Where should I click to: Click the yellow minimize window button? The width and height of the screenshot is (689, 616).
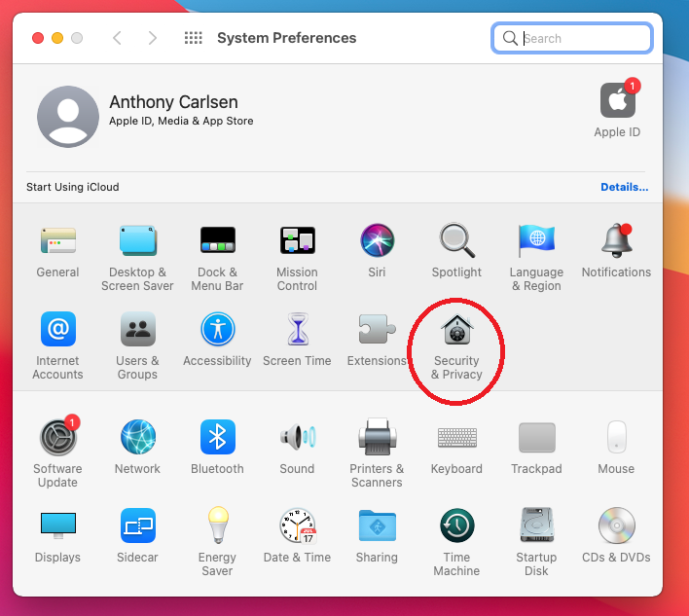coord(57,38)
